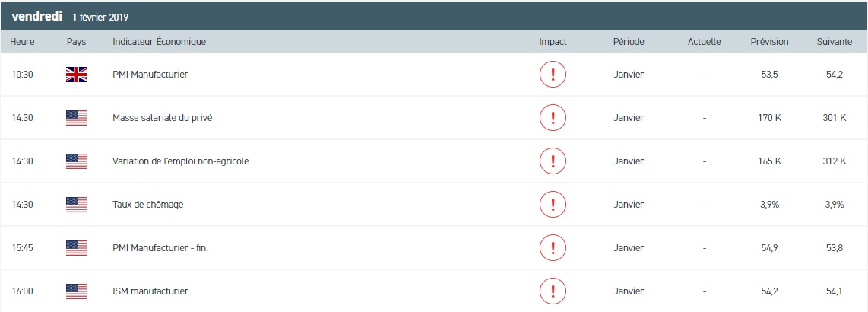Select the 15:45 time cell

(x=22, y=248)
